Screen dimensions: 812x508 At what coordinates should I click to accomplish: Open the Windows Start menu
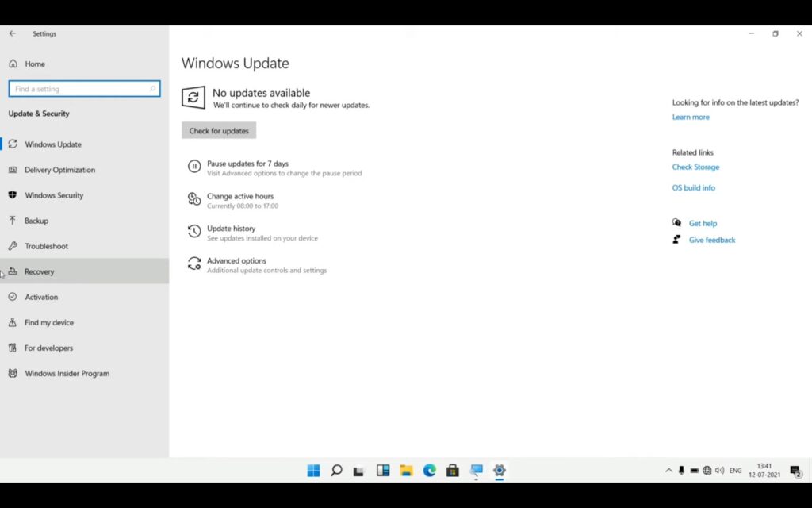313,470
